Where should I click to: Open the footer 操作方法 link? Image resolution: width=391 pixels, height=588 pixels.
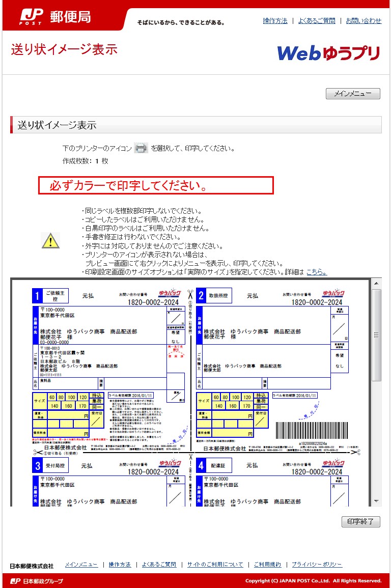coord(120,565)
